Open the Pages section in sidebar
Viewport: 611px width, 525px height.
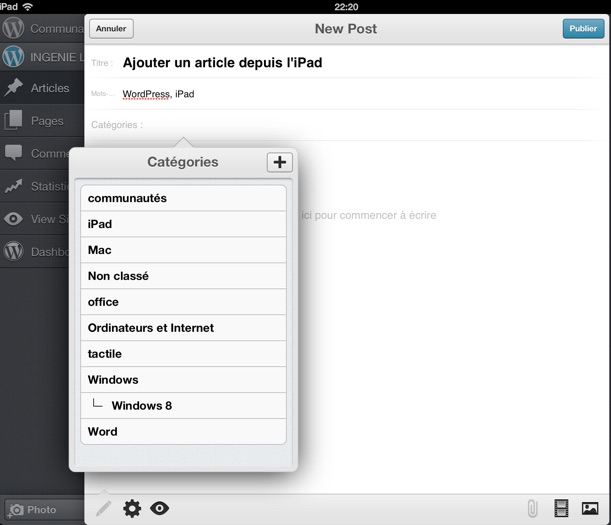42,120
